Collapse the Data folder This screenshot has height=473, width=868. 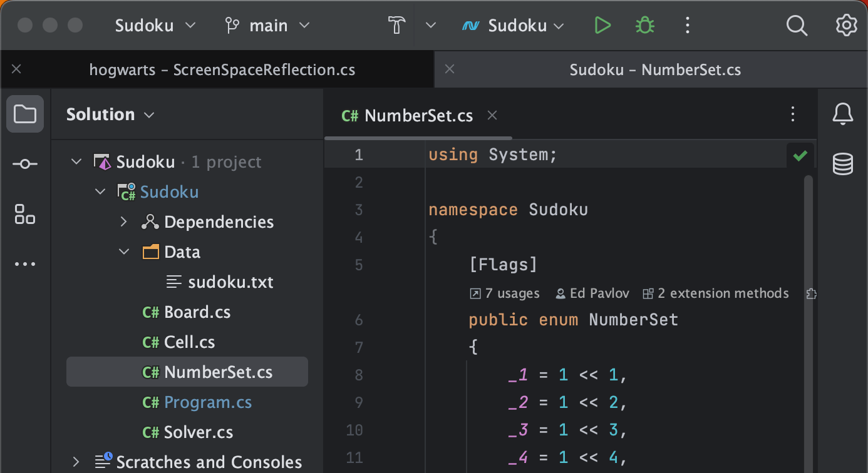tap(124, 252)
